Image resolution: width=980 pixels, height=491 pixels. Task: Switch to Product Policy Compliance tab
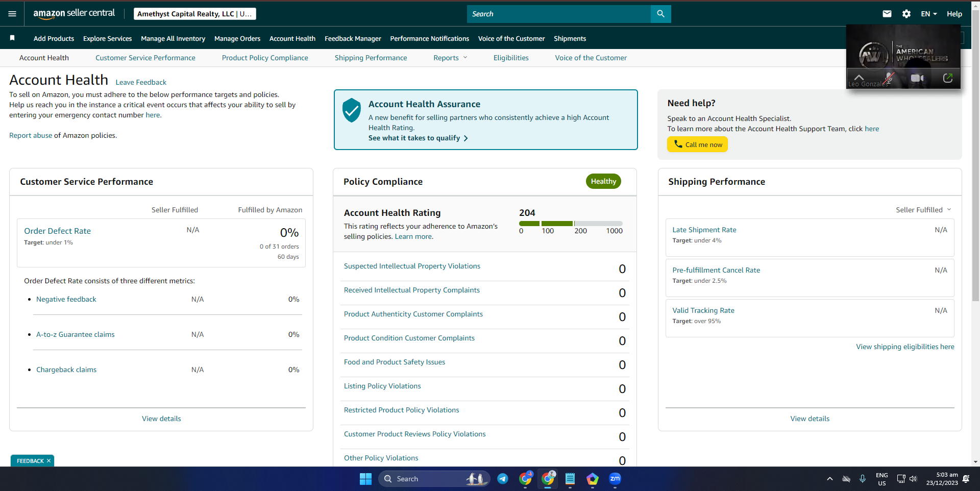click(x=265, y=58)
